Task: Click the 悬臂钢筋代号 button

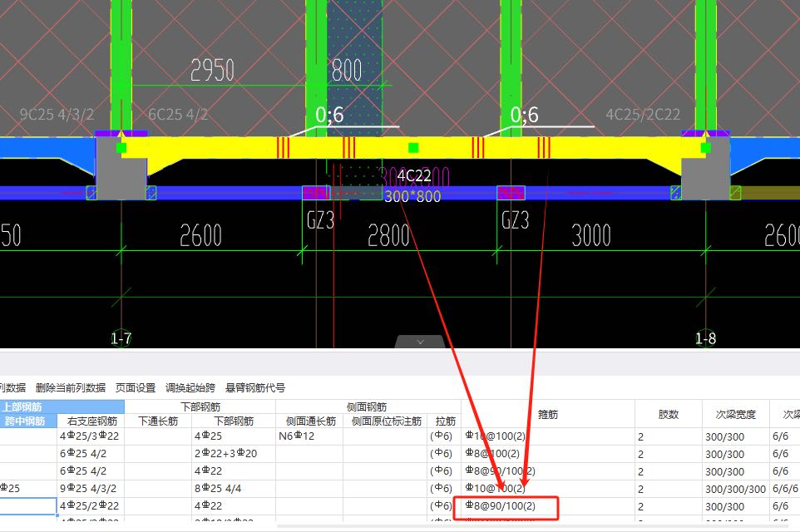Action: (x=255, y=387)
